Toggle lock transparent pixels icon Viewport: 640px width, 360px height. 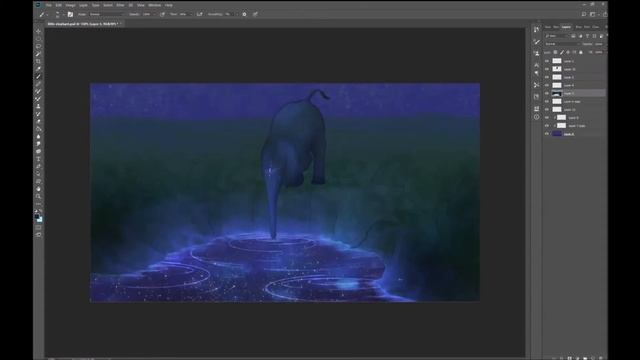click(556, 52)
